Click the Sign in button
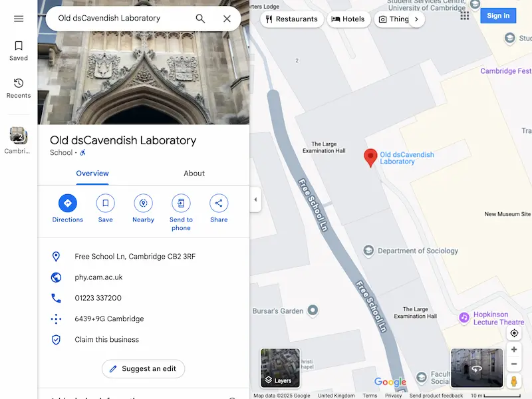532x399 pixels. (497, 16)
